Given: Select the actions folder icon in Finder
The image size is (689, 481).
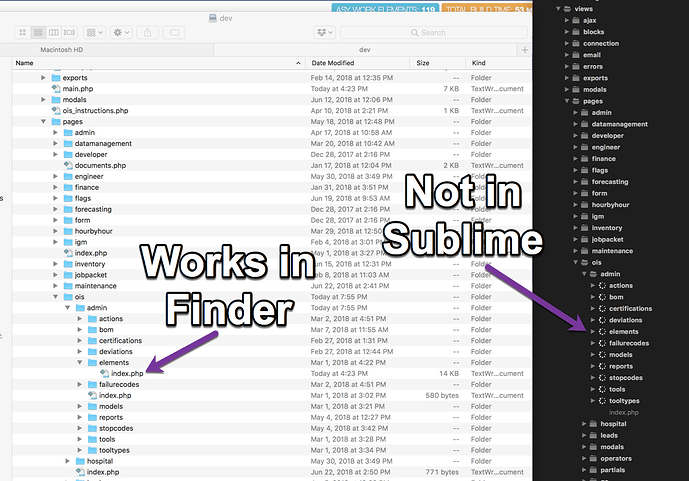Looking at the screenshot, I should tap(92, 318).
